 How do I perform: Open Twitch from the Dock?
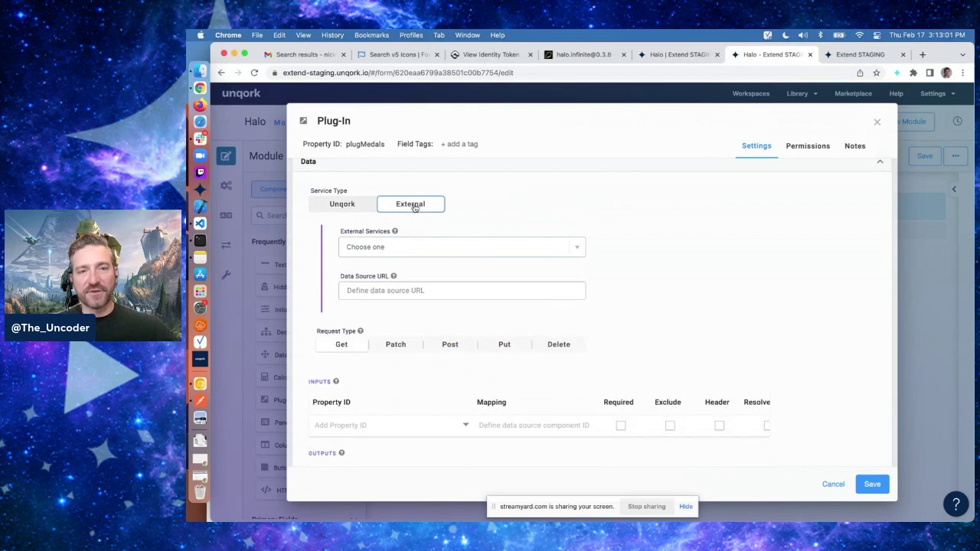[x=200, y=172]
